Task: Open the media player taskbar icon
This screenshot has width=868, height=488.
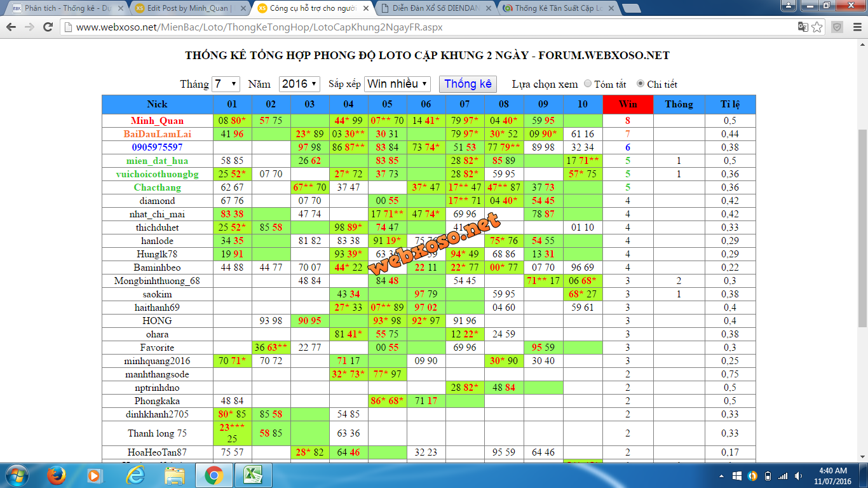Action: pos(95,475)
